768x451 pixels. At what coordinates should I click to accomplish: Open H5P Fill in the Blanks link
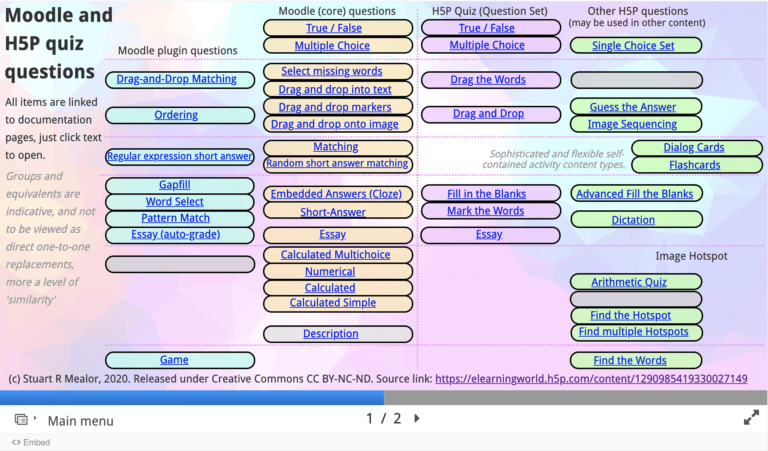coord(486,194)
